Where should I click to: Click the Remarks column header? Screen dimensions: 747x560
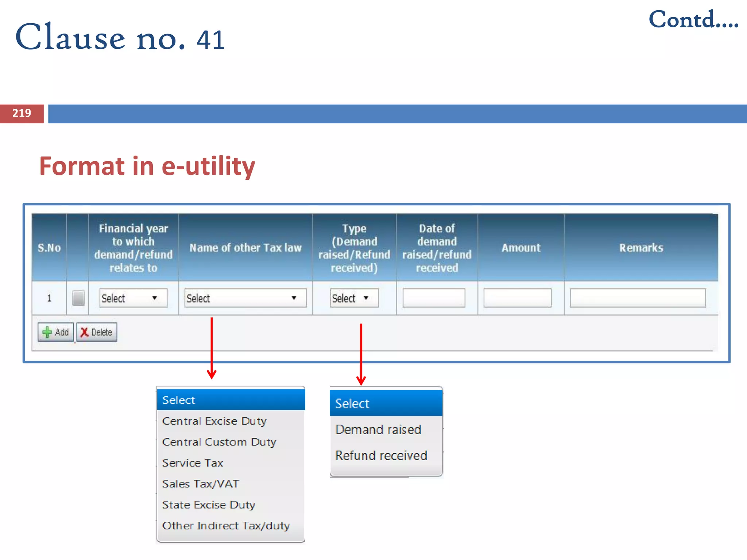pos(641,248)
